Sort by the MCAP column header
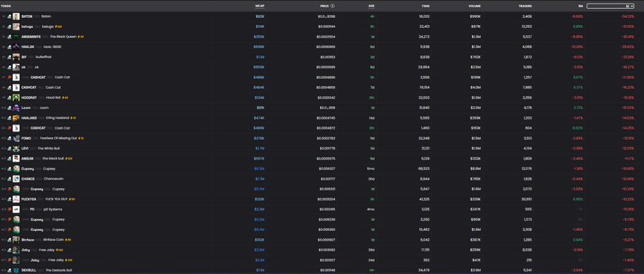 pos(260,6)
